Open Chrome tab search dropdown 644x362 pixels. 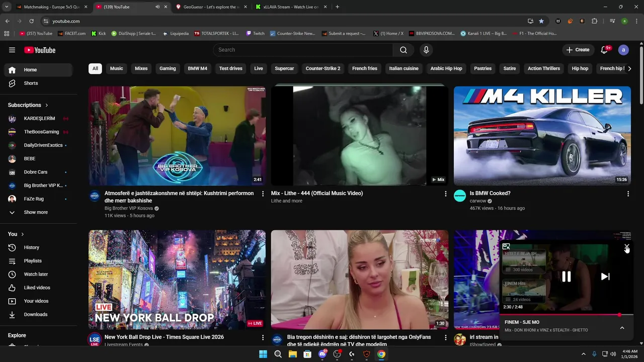[x=7, y=7]
